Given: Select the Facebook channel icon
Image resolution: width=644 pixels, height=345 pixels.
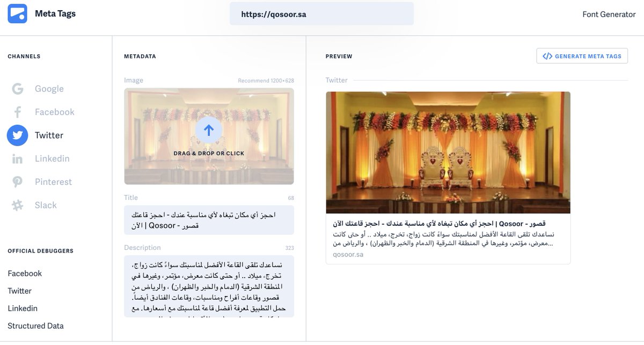Looking at the screenshot, I should point(17,112).
